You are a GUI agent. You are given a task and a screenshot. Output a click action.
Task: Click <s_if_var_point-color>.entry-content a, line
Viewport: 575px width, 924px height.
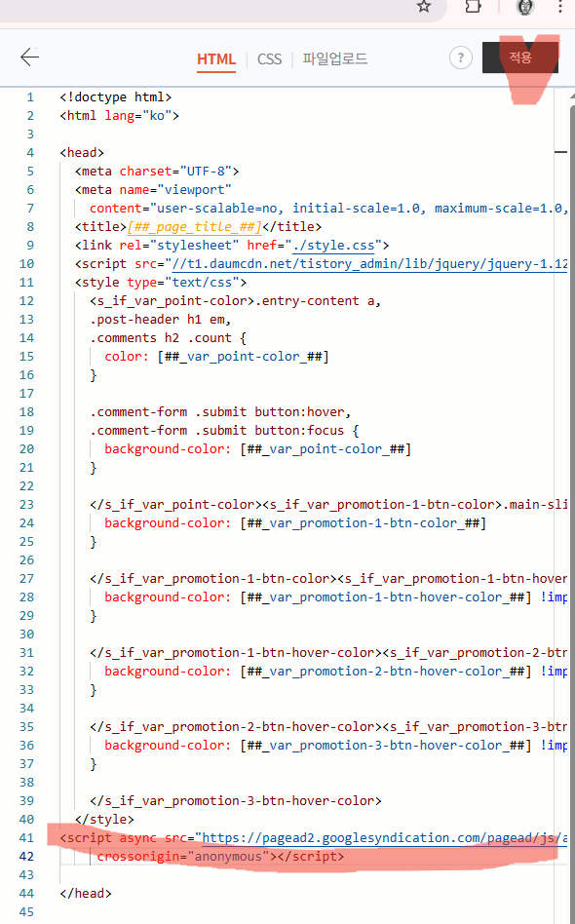point(236,301)
